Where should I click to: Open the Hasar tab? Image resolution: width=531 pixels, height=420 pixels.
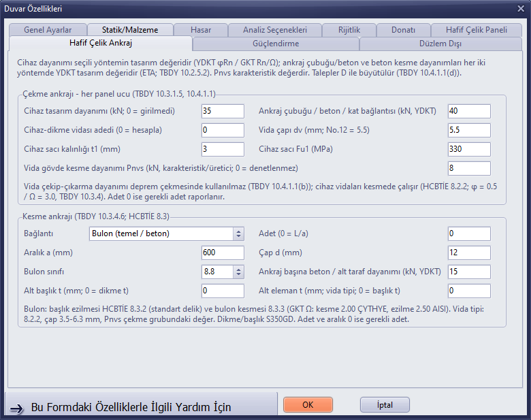pos(201,30)
